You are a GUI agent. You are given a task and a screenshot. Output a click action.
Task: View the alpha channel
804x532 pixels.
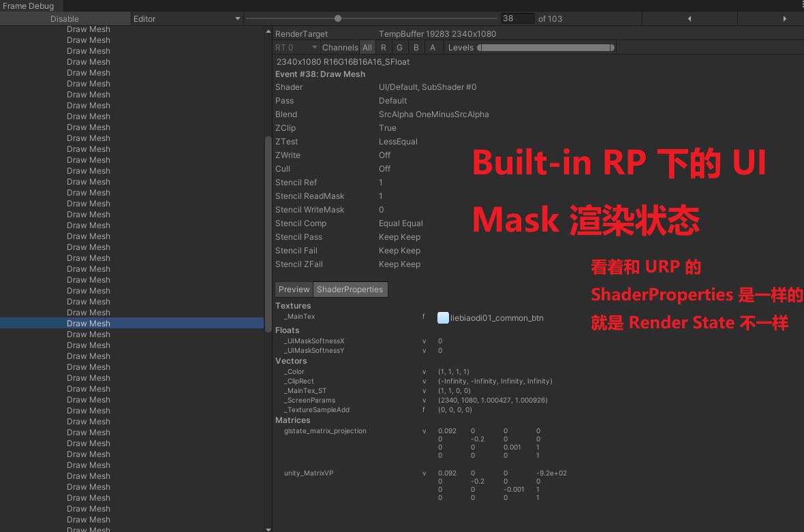tap(432, 47)
